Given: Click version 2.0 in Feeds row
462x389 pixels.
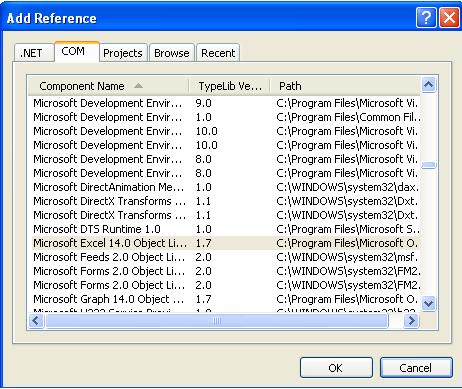Looking at the screenshot, I should 203,257.
